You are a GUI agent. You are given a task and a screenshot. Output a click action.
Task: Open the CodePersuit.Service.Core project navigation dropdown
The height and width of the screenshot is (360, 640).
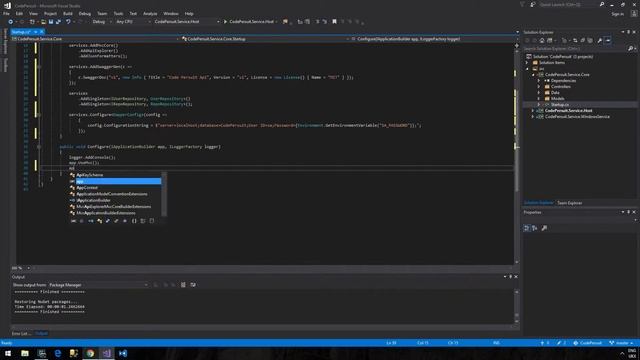(96, 39)
